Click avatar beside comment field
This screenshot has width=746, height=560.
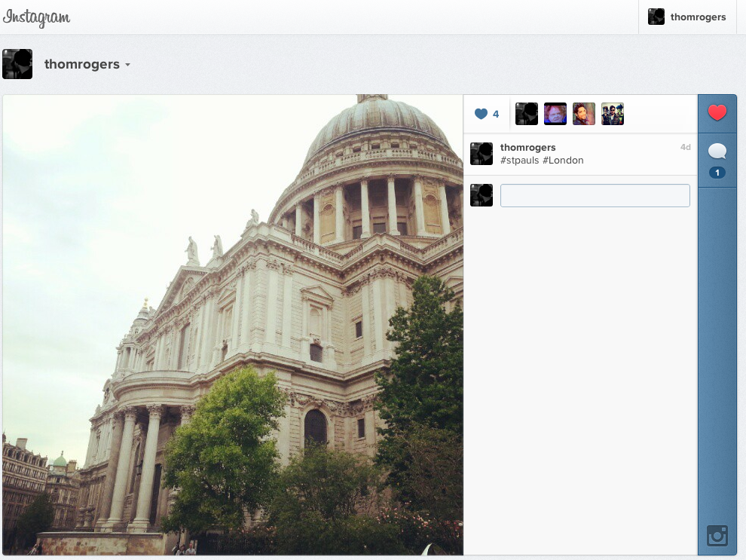pos(482,195)
